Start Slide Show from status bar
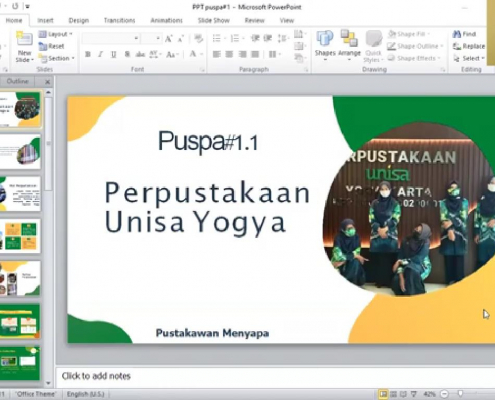Screen dimensions: 495x400 click(x=414, y=394)
